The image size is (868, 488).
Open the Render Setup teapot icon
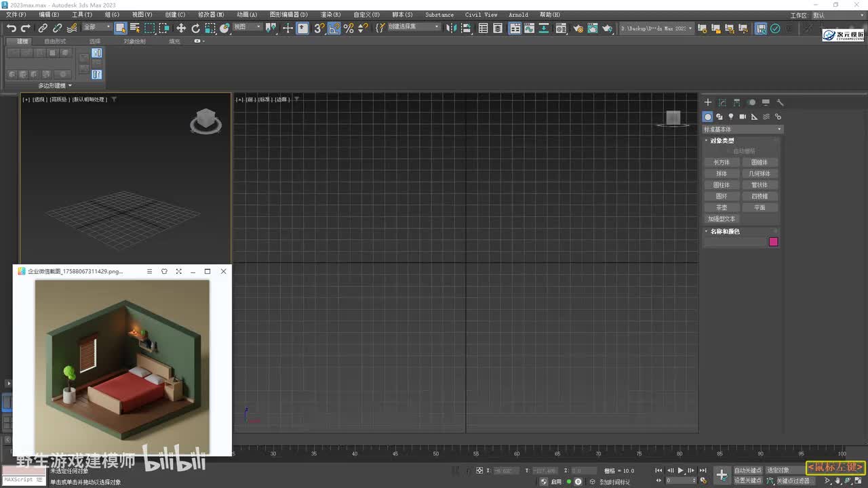[578, 28]
